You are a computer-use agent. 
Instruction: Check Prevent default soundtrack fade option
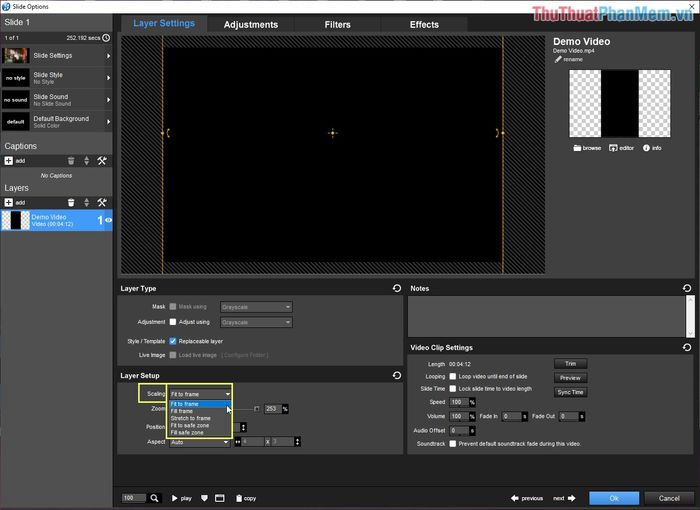pos(453,443)
